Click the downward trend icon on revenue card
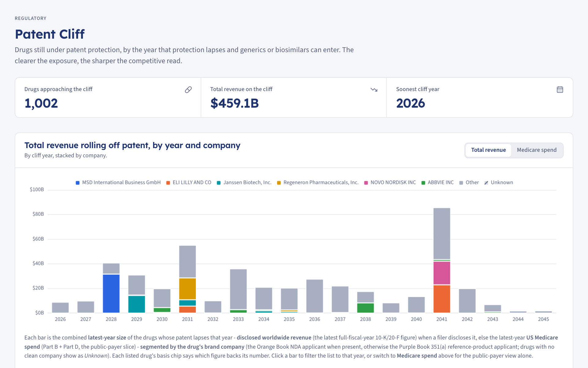Image resolution: width=588 pixels, height=368 pixels. click(374, 90)
